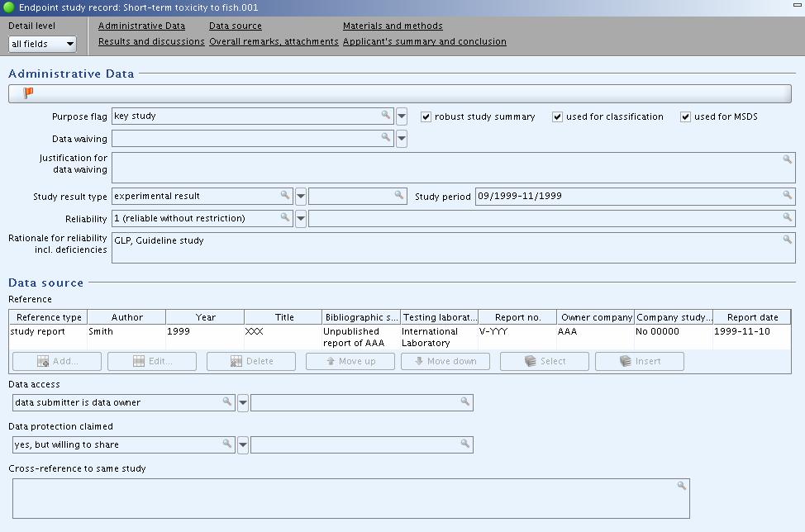This screenshot has height=532, width=805.
Task: Open Applicant's summary and conclusion link
Action: [x=425, y=41]
